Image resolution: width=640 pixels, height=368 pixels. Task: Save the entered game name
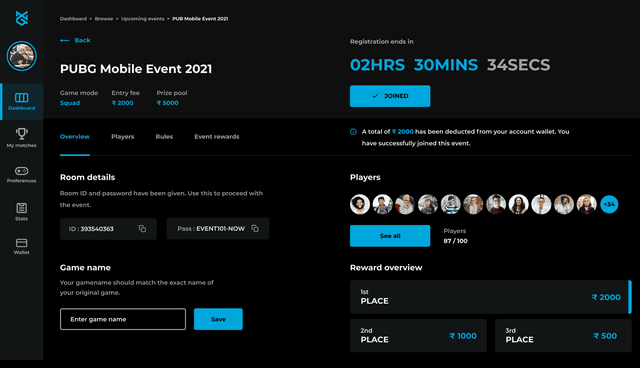(218, 319)
